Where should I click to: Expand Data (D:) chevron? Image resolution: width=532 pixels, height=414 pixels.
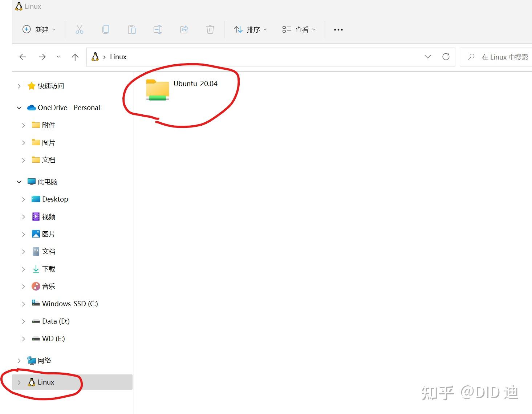[x=23, y=321]
